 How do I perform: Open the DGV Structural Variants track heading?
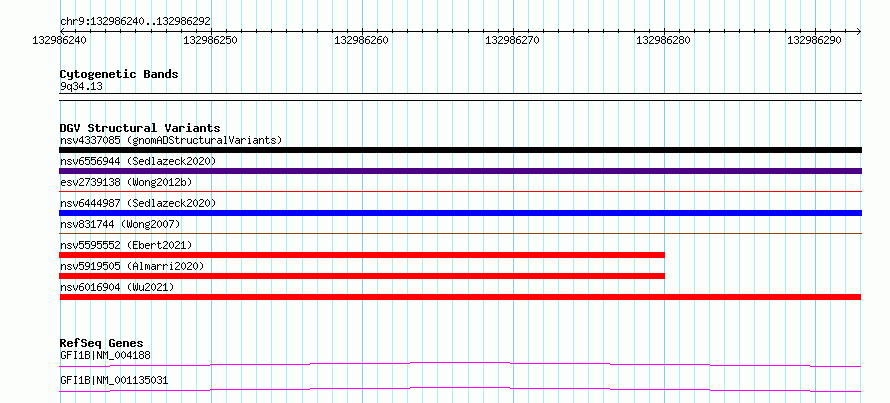click(140, 128)
